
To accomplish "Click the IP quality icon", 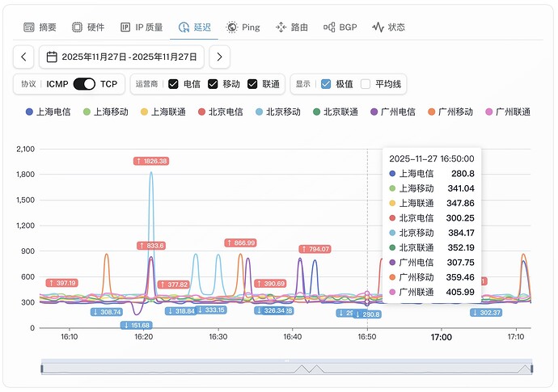I will 125,27.
